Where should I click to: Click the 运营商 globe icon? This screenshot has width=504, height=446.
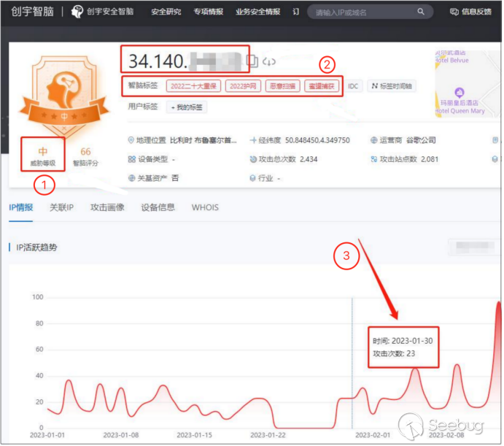point(375,140)
